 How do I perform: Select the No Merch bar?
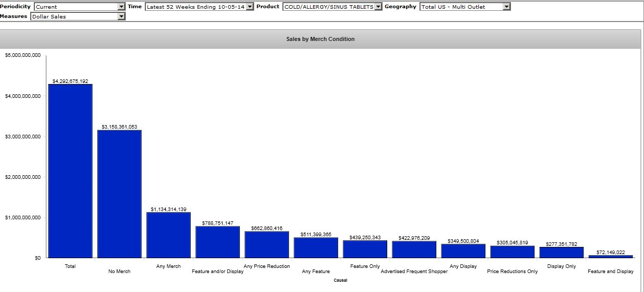pyautogui.click(x=119, y=194)
